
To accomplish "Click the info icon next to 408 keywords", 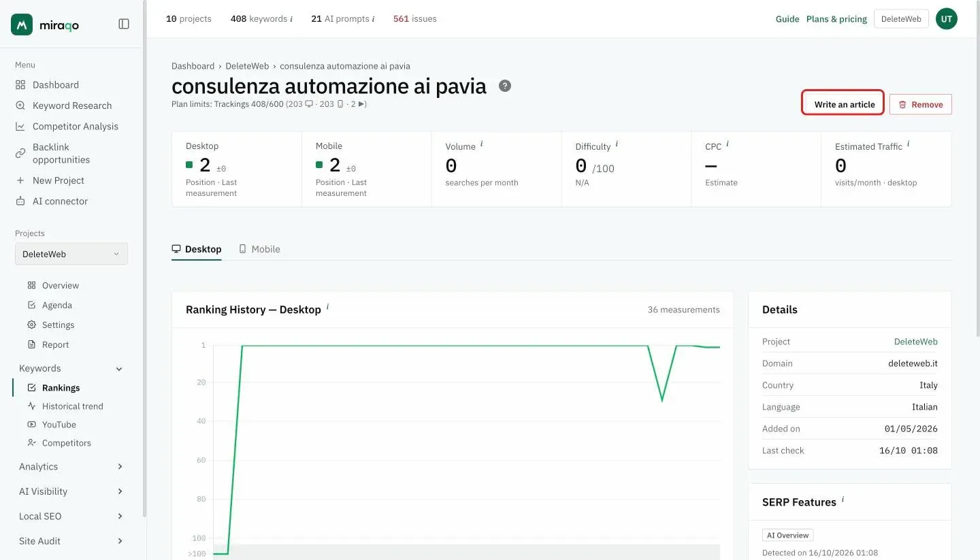I will pos(291,19).
